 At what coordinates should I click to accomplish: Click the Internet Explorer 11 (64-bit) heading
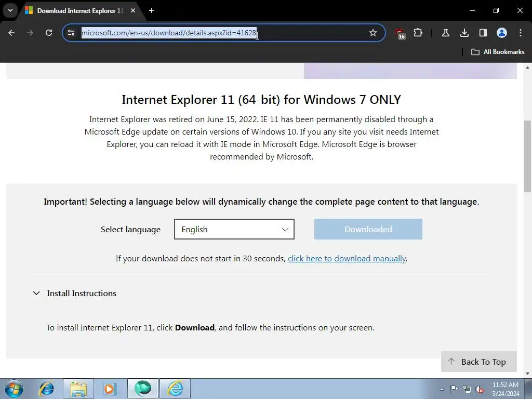coord(261,100)
